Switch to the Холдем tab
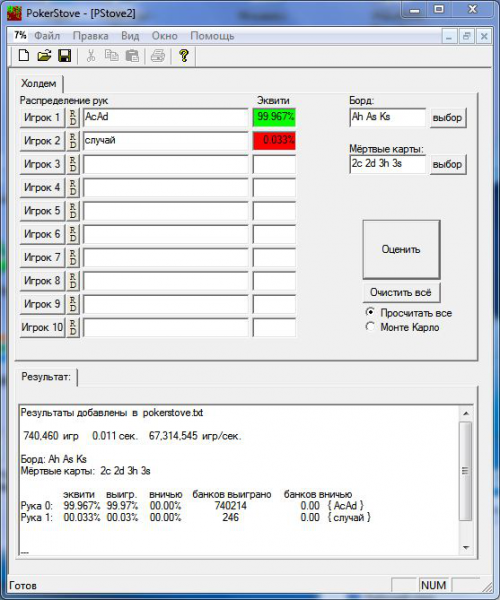 point(39,83)
